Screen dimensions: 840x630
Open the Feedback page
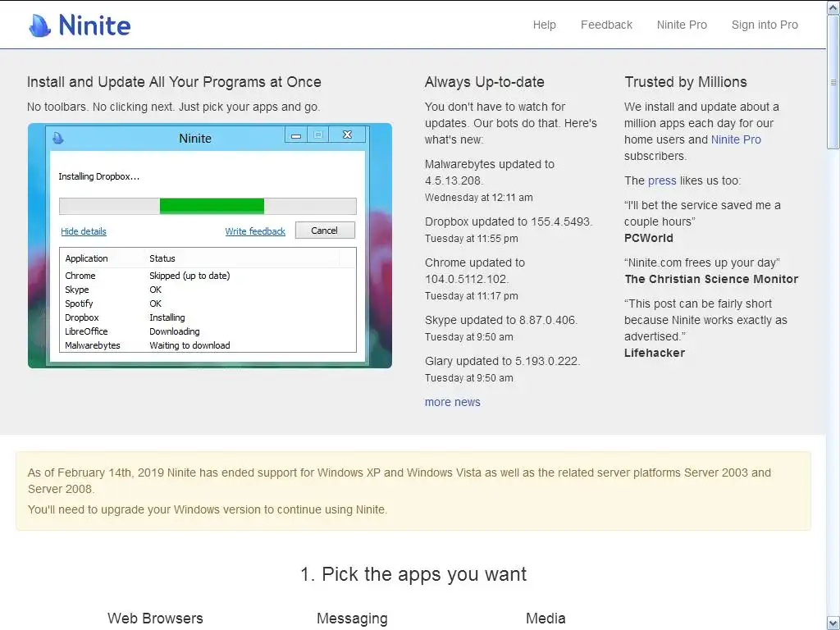606,25
